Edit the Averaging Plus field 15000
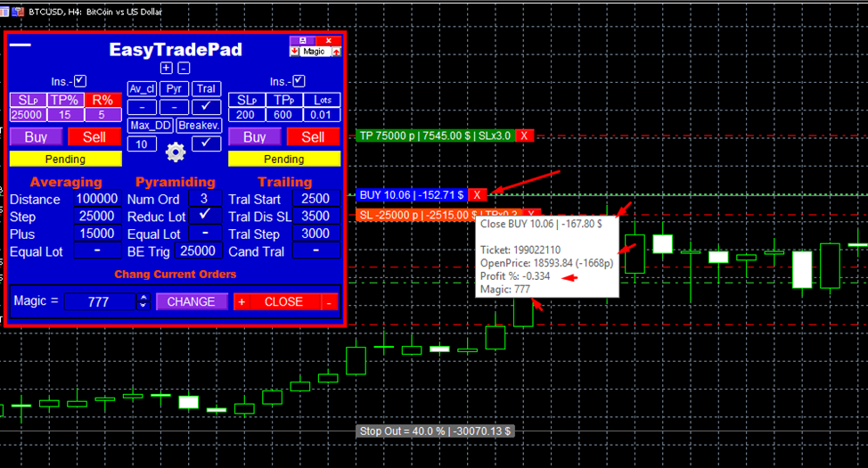Viewport: 868px width, 468px height. (x=97, y=234)
